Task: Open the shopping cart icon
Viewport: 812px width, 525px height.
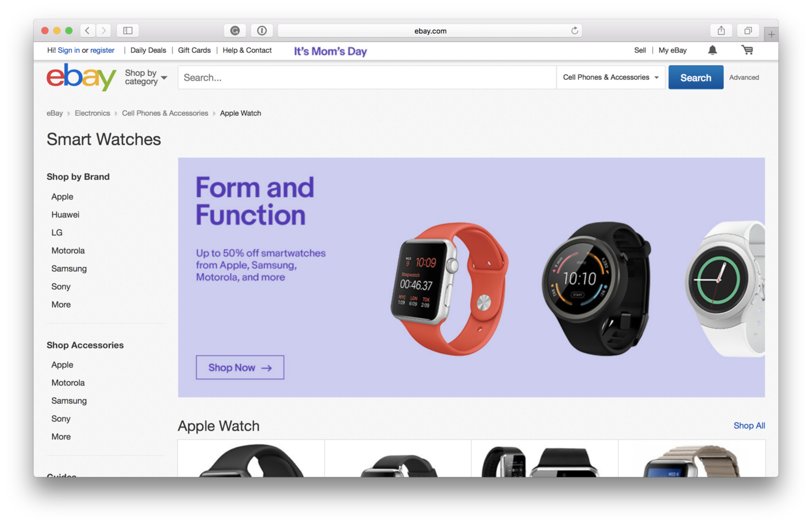Action: point(747,50)
